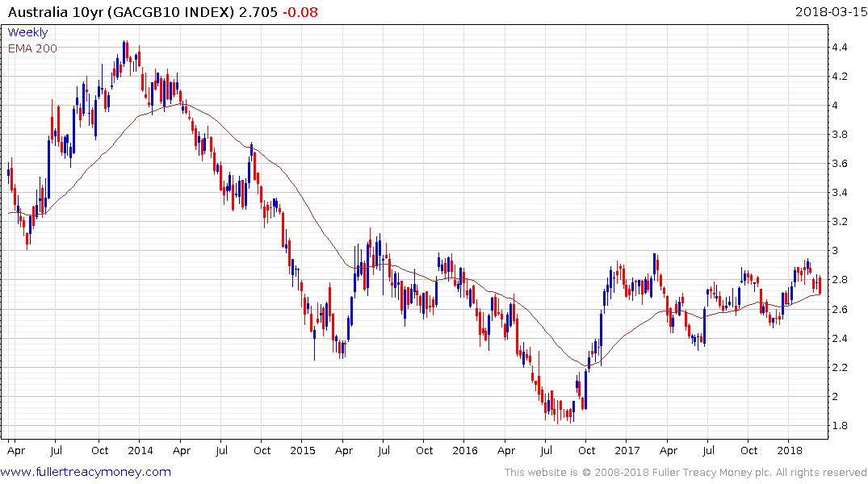Click the 2.6 y-axis label
The image size is (868, 484).
839,309
